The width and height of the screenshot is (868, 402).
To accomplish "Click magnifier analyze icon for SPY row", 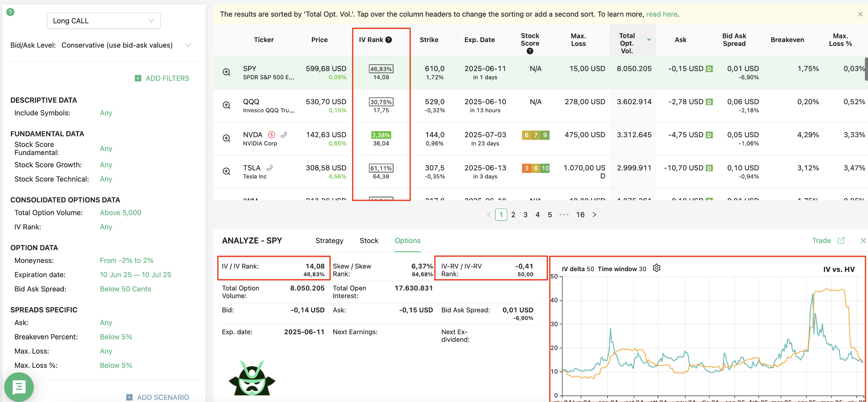I will 226,72.
